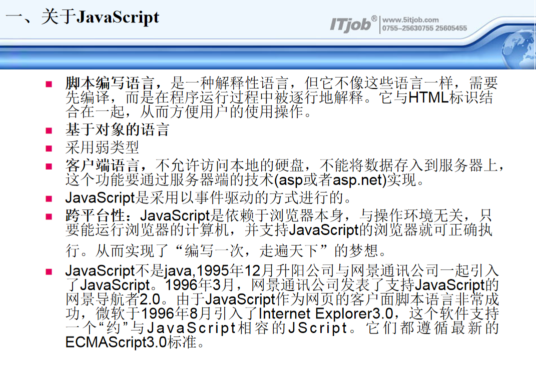536x392 pixels.
Task: Select the bold text 基于对象的语言
Action: click(x=117, y=131)
